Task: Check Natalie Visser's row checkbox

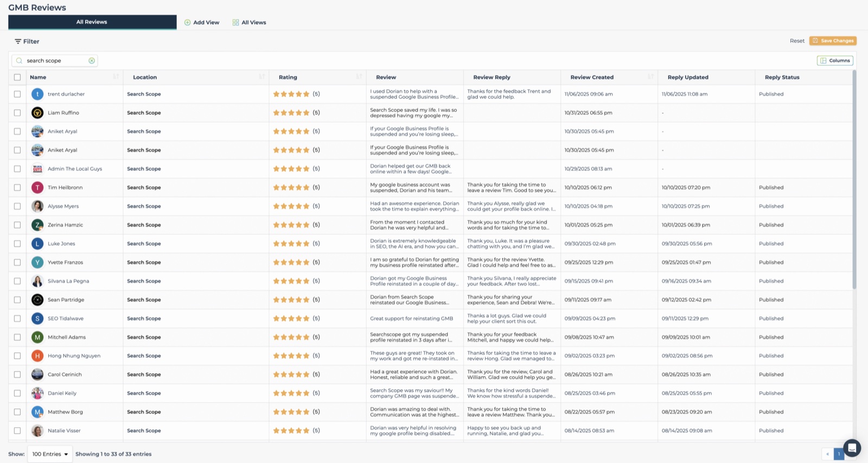Action: click(x=17, y=430)
